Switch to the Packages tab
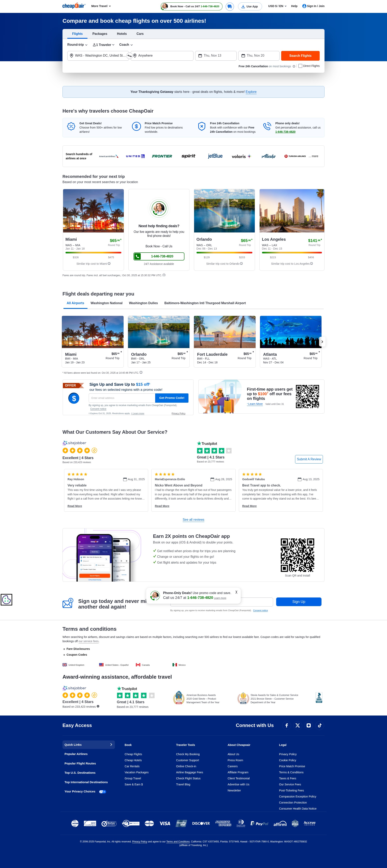This screenshot has width=387, height=868. 100,34
